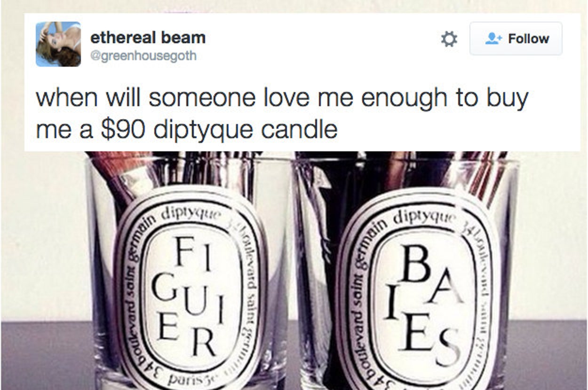Open the gear settings icon on the tweet

(449, 39)
